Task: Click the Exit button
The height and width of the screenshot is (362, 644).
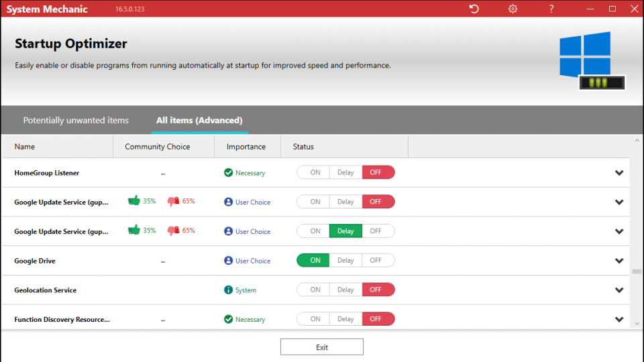Action: [322, 347]
